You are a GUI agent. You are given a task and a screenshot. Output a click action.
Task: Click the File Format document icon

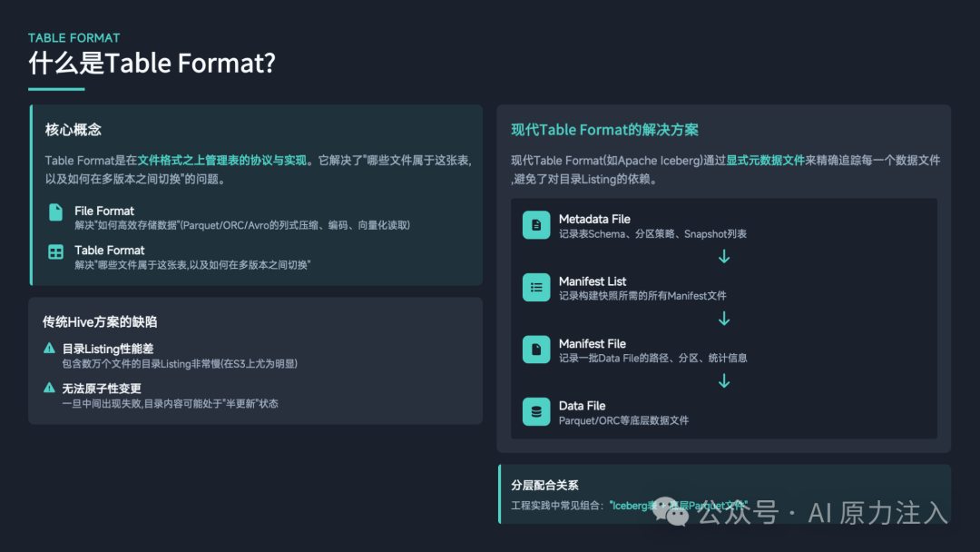pyautogui.click(x=55, y=212)
